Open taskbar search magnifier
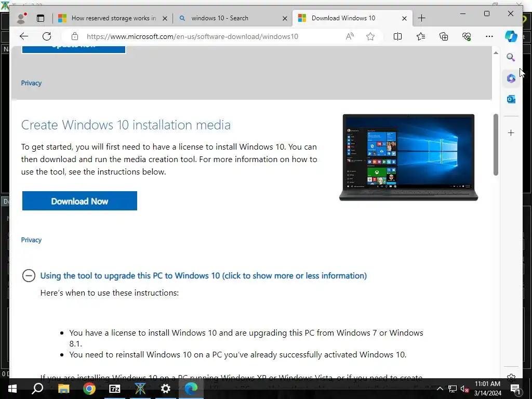The height and width of the screenshot is (399, 532). [37, 389]
